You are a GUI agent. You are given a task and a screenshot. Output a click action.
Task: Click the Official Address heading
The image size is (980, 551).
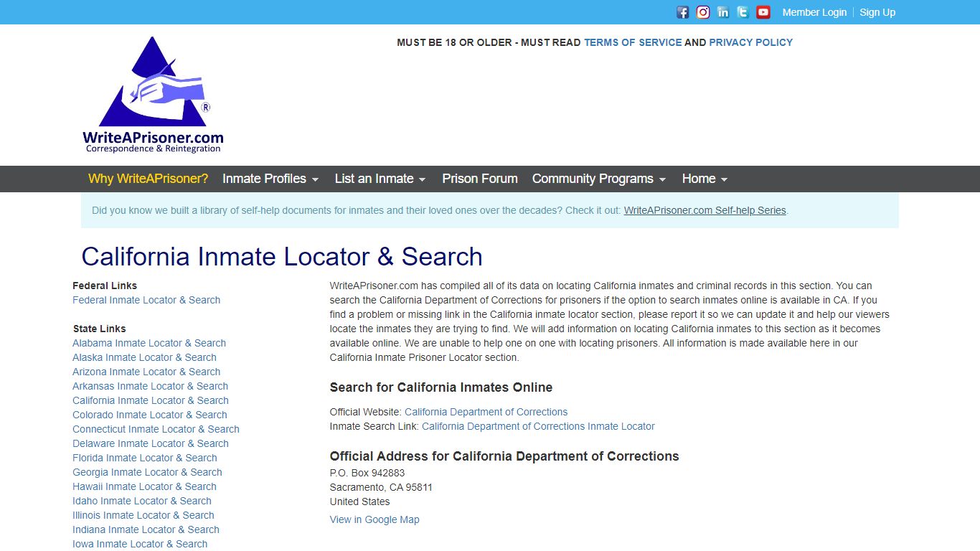click(504, 456)
